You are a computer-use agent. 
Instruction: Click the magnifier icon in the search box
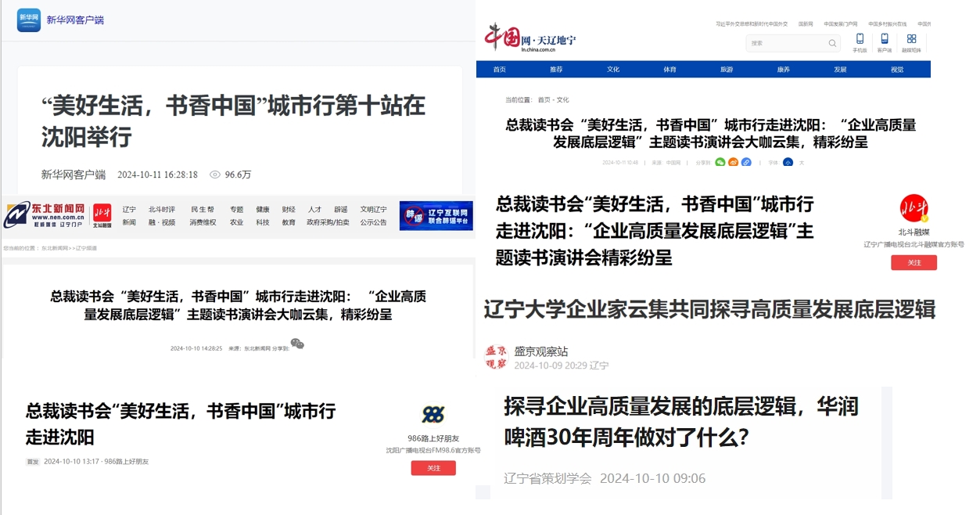pos(832,44)
